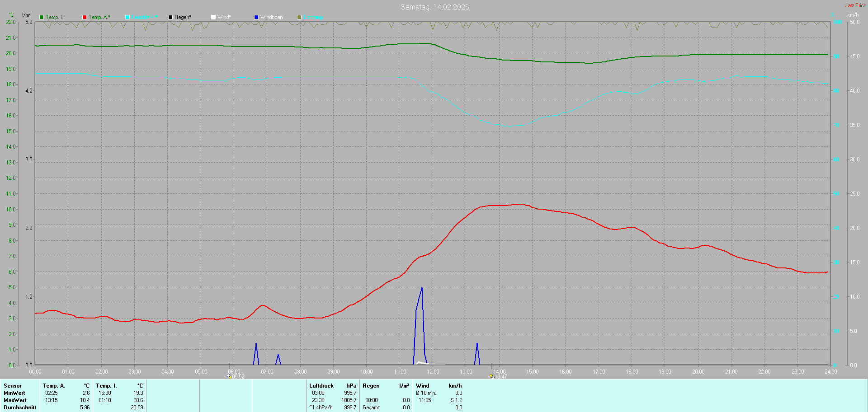Click the '50.0' top wind speed axis value

855,22
